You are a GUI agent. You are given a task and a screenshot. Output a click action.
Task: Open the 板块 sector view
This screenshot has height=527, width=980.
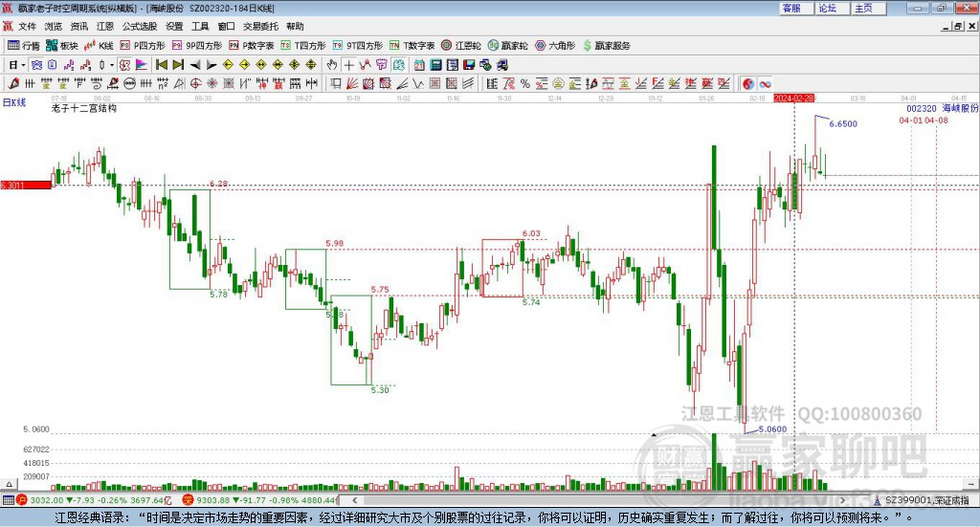[61, 46]
